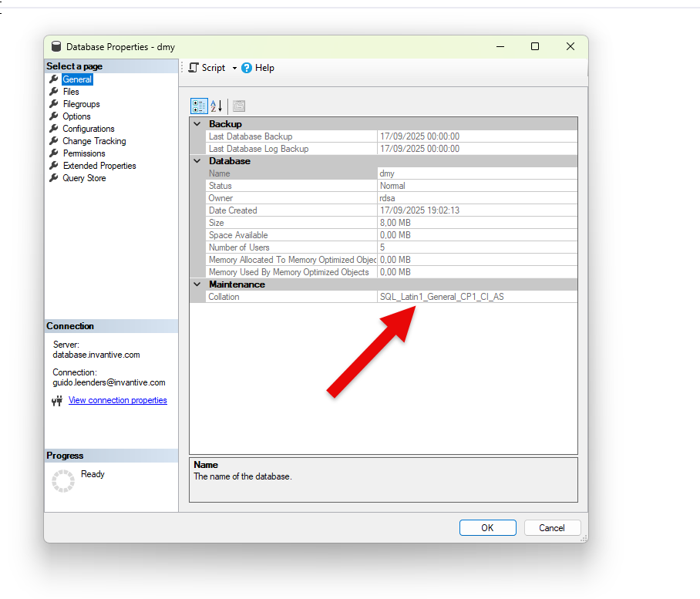
Task: Click the Help question mark icon
Action: tap(247, 68)
